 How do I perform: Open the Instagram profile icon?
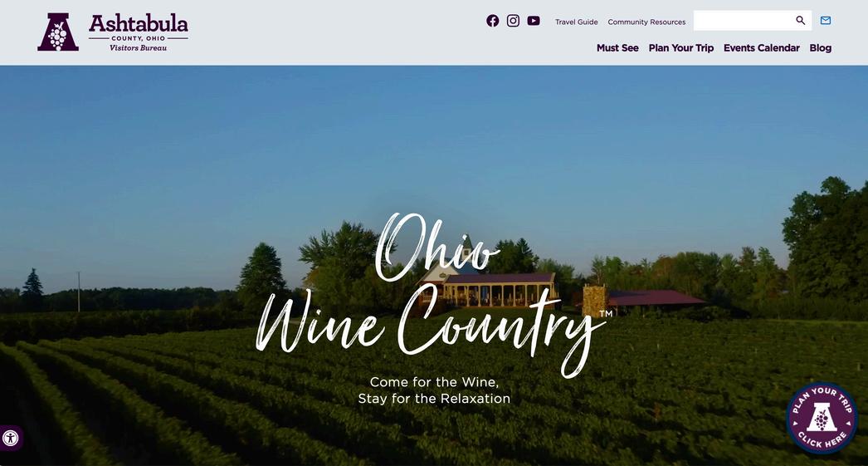(x=513, y=21)
